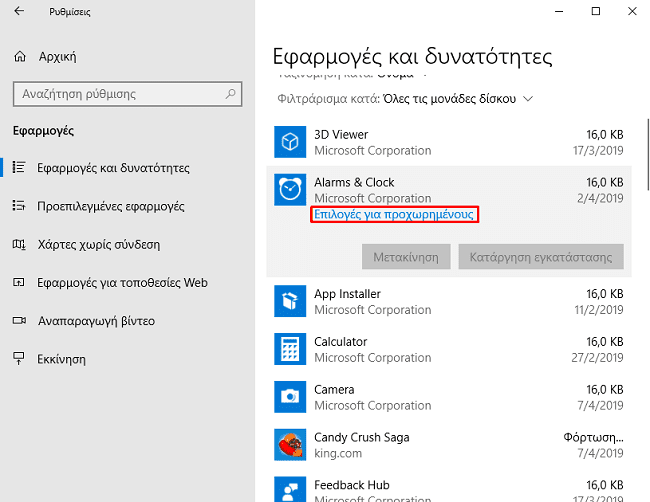Select the Feedback Hub app name

[352, 485]
